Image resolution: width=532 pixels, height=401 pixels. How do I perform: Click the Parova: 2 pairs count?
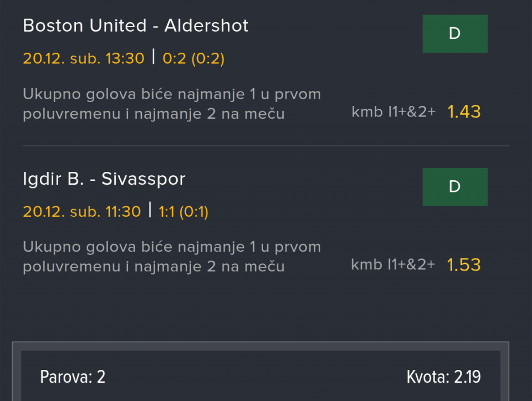coord(73,377)
